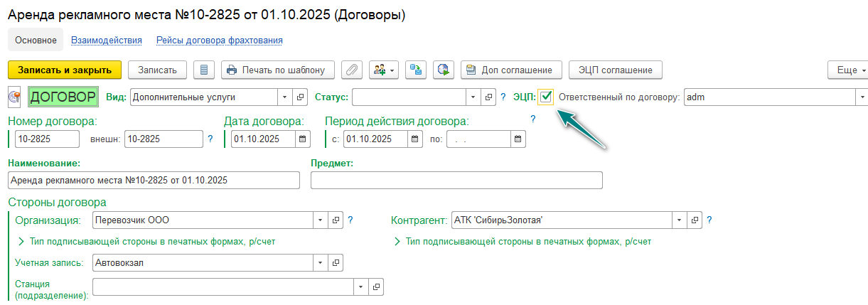Click the paperclip attachments icon

pyautogui.click(x=352, y=70)
